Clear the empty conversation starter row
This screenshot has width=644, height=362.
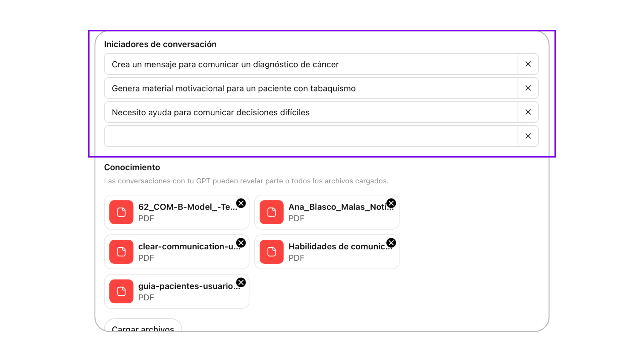tap(528, 136)
